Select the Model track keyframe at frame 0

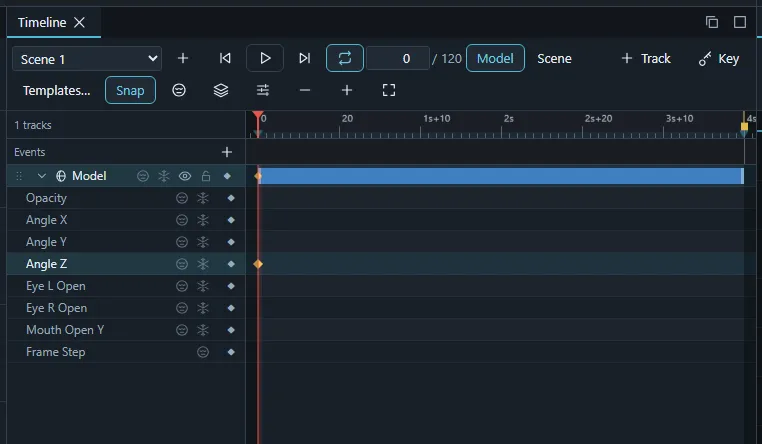point(258,176)
